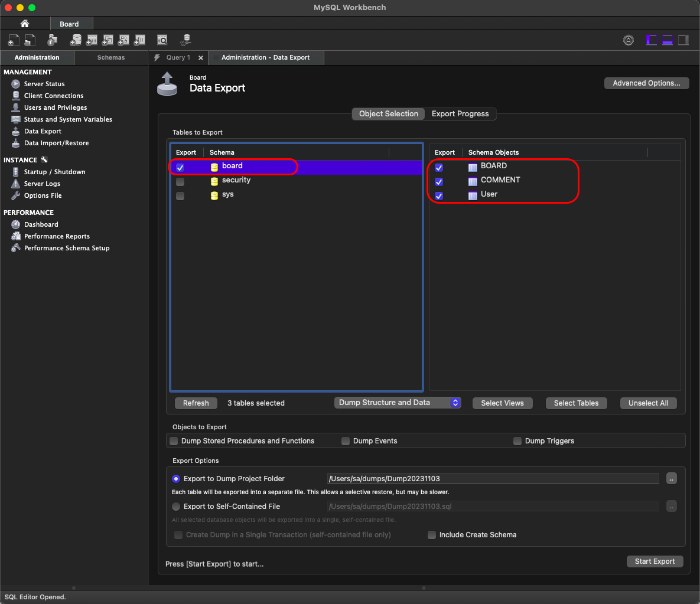Click the Unselect All button
700x604 pixels.
[x=648, y=403]
